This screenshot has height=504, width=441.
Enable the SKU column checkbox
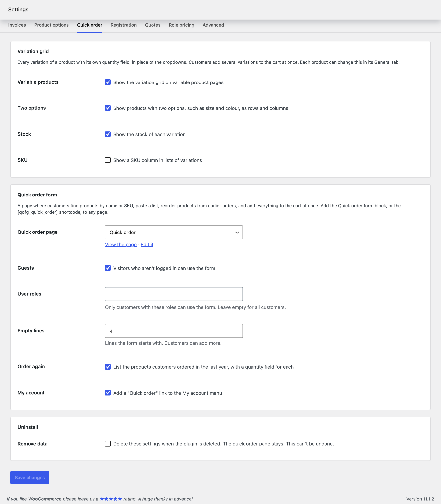(x=108, y=160)
